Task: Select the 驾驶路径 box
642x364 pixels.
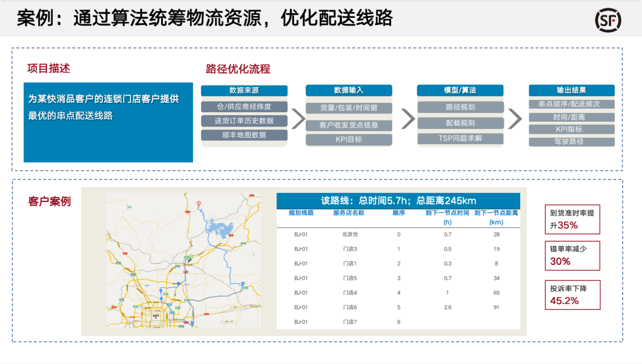Action: click(572, 141)
